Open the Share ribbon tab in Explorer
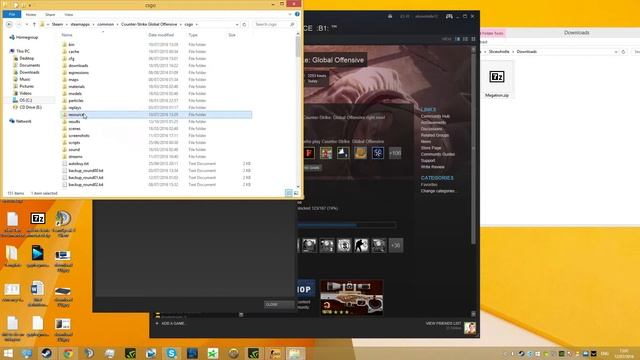The width and height of the screenshot is (640, 360). (x=50, y=14)
